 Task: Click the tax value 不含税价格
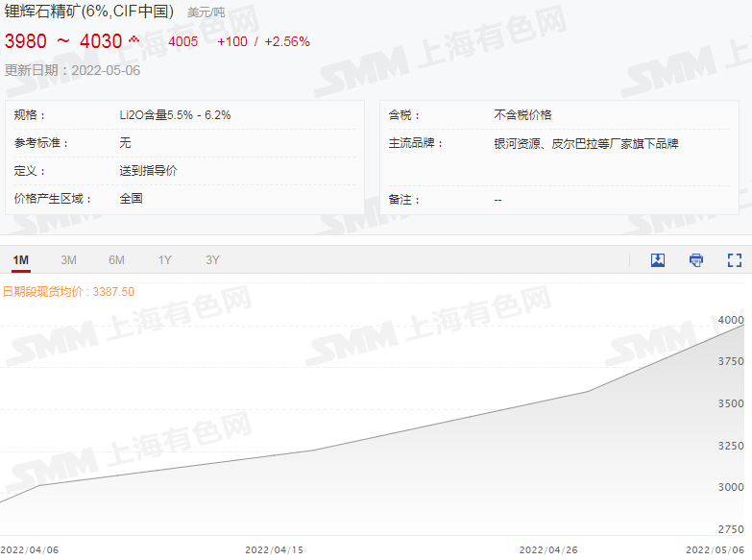point(522,115)
